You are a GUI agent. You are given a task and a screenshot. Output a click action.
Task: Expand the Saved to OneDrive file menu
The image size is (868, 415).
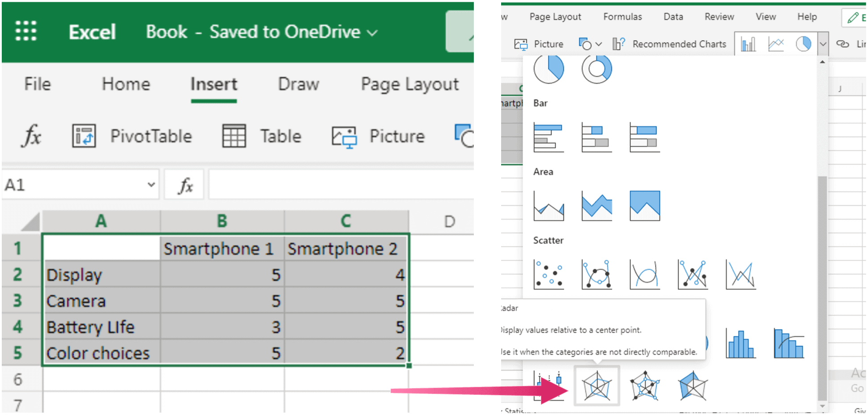[x=373, y=32]
